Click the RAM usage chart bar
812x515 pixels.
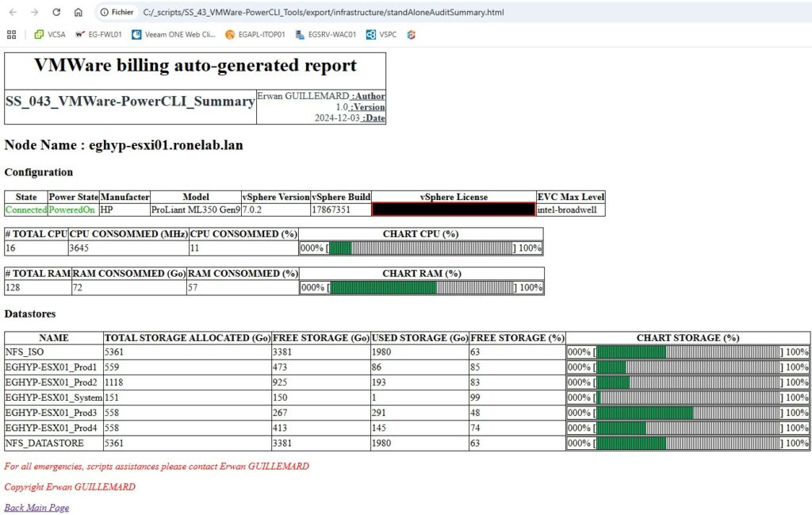point(421,288)
